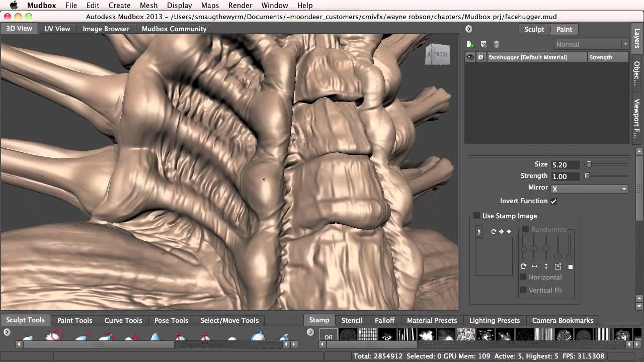Open the Apple menu

[x=14, y=6]
